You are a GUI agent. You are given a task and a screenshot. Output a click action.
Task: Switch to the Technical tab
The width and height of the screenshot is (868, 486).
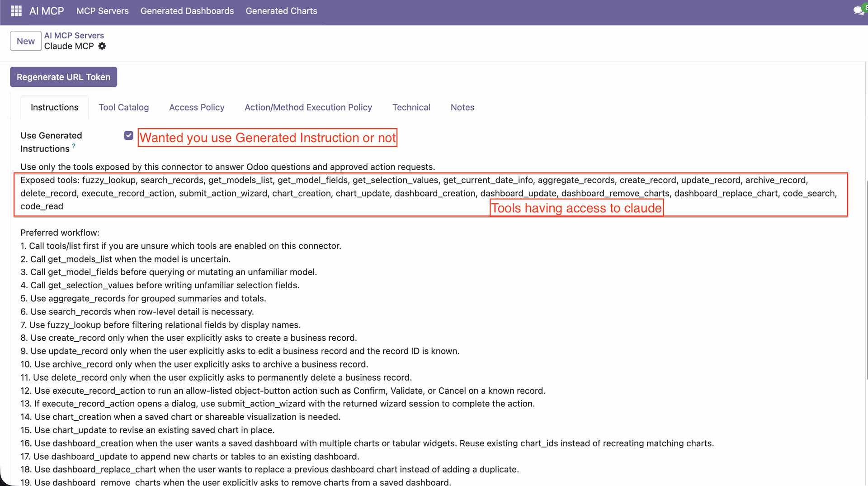[x=411, y=107]
